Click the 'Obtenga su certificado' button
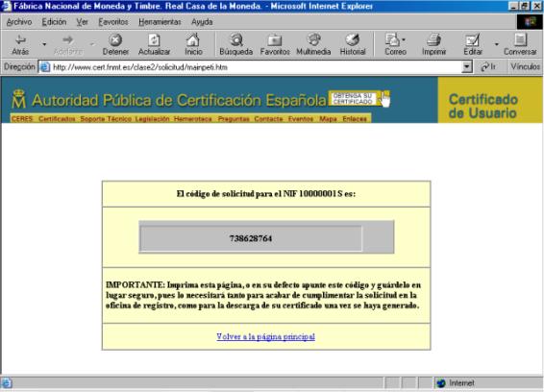 pyautogui.click(x=353, y=99)
